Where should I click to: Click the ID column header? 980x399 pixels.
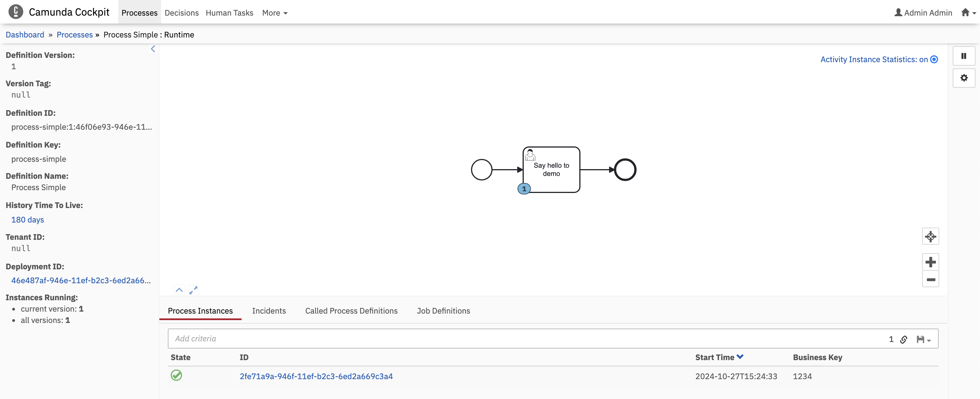coord(244,357)
